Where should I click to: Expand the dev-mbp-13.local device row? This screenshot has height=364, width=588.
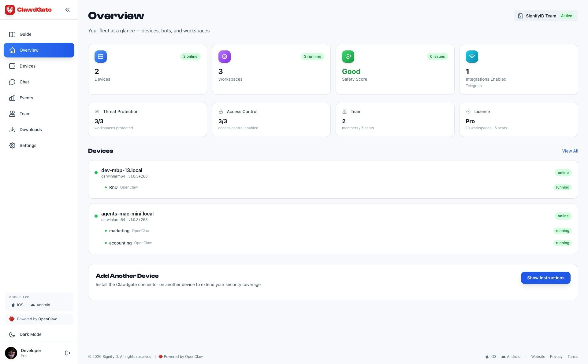tap(122, 171)
